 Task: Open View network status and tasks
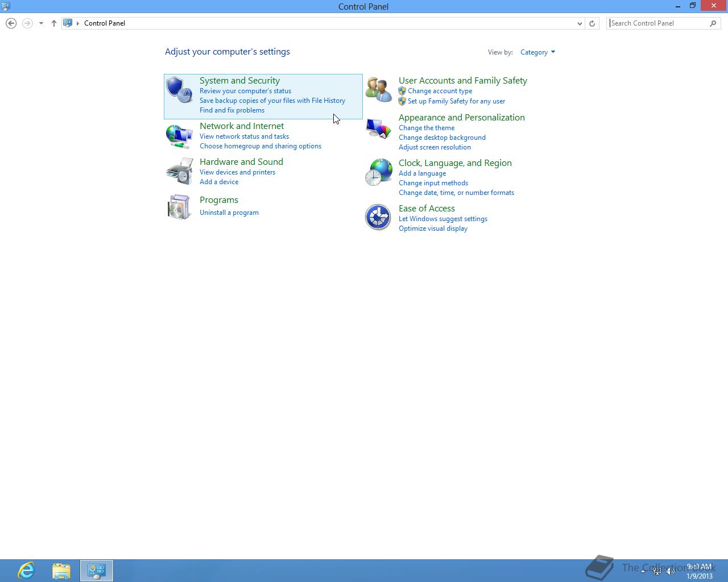[244, 136]
